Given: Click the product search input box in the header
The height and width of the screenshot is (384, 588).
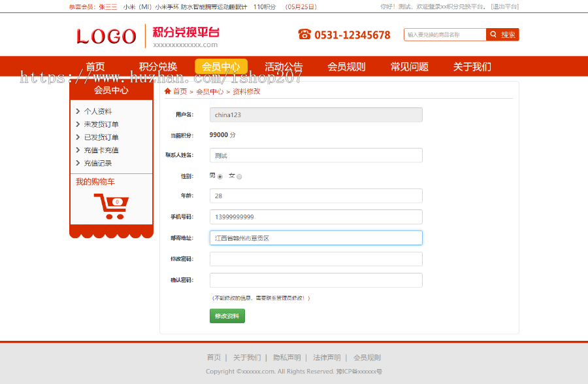Looking at the screenshot, I should tap(444, 34).
